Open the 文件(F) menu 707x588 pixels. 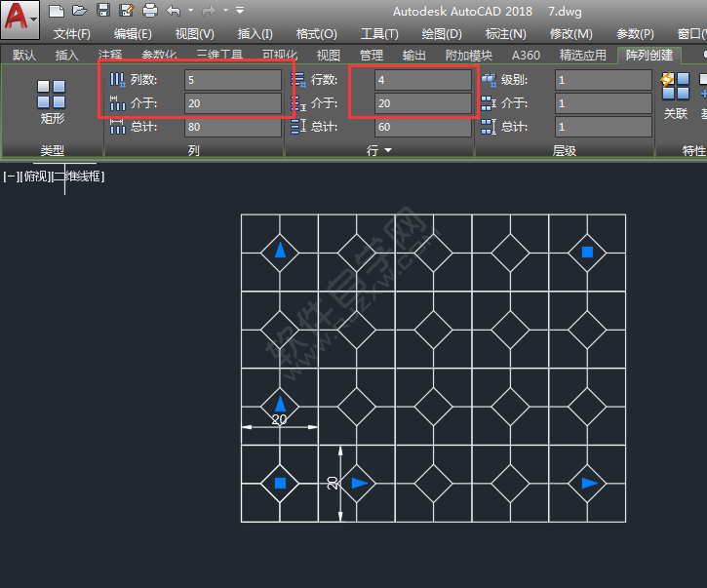click(72, 34)
